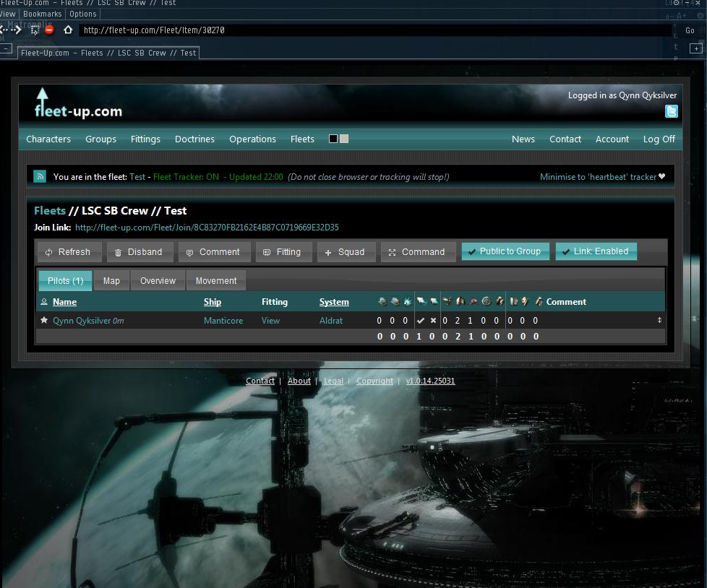Screen dimensions: 707x588
Task: Add a squad with the Squad button
Action: pyautogui.click(x=346, y=252)
